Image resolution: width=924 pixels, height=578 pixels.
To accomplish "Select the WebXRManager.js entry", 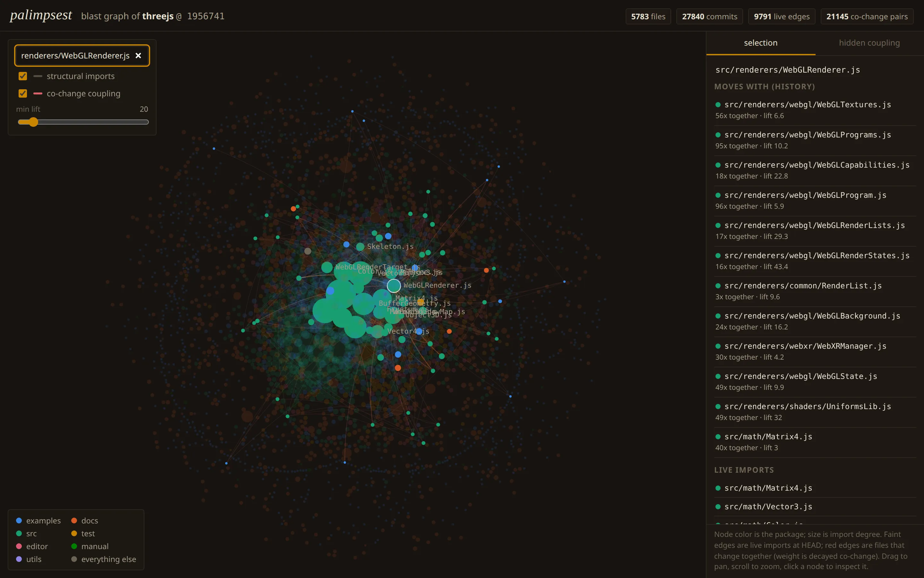I will (x=815, y=352).
